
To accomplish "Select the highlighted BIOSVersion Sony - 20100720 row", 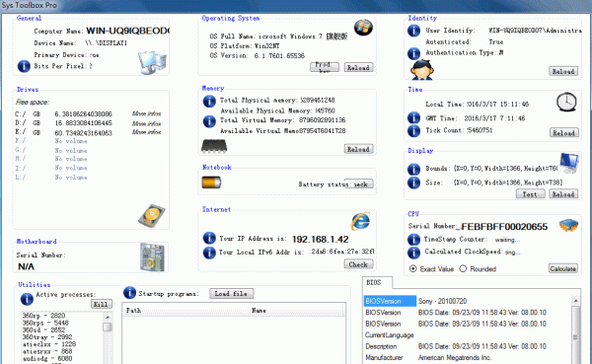I will tap(468, 301).
